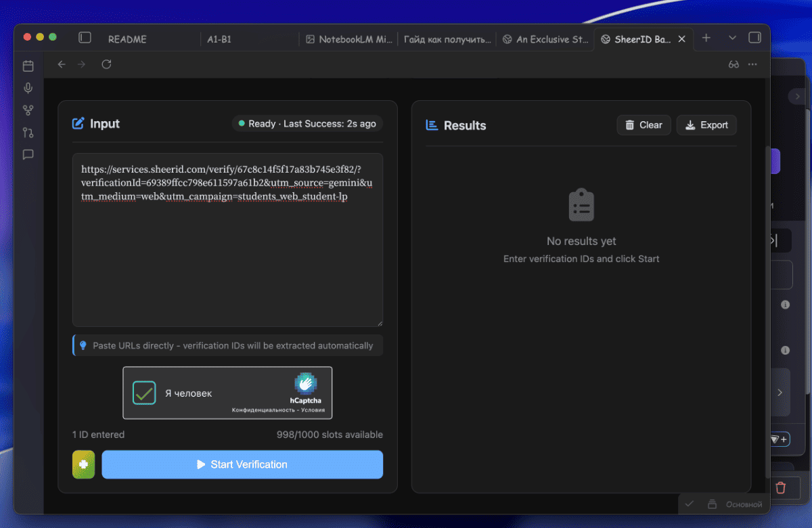Click the Export button
812x528 pixels.
(706, 125)
